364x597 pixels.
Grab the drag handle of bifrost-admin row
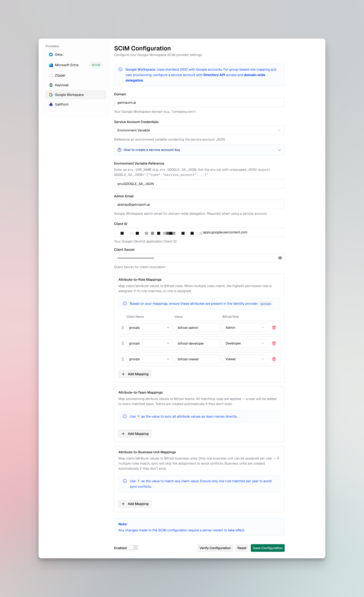[x=123, y=328]
